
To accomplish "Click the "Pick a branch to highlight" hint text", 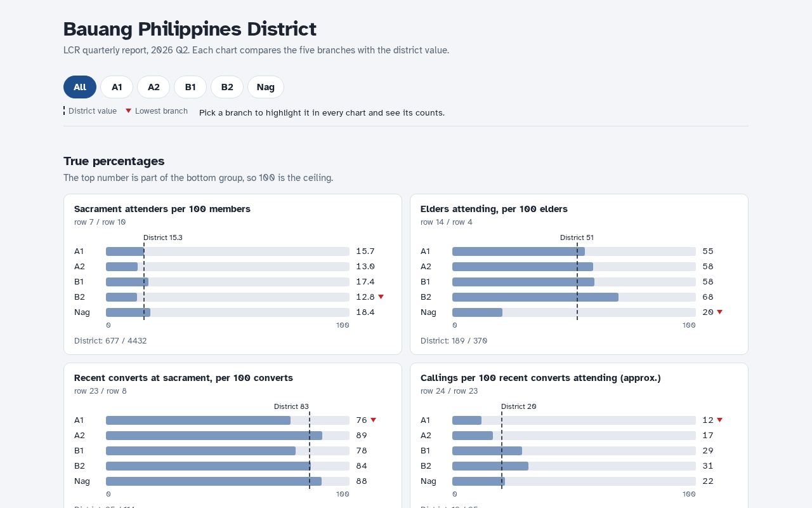I will point(322,113).
